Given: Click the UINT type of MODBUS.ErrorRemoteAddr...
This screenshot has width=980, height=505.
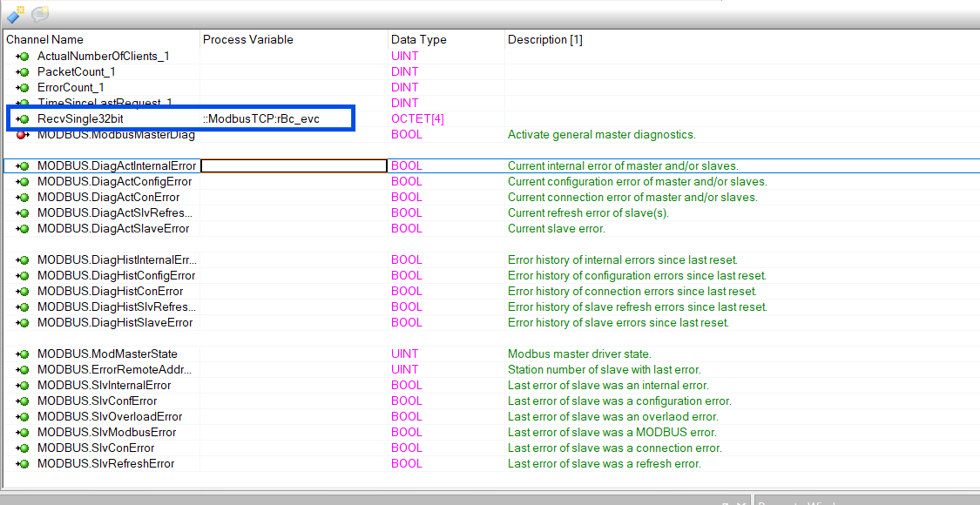Looking at the screenshot, I should (405, 370).
